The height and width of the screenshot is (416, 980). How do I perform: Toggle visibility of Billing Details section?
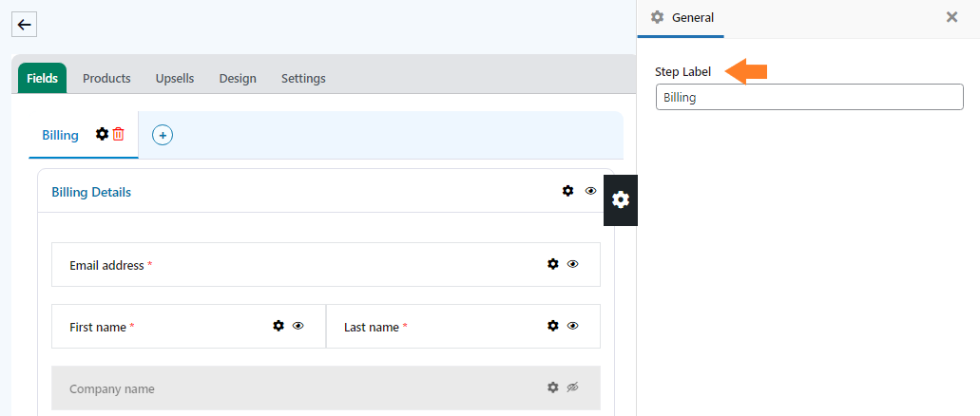pyautogui.click(x=590, y=191)
